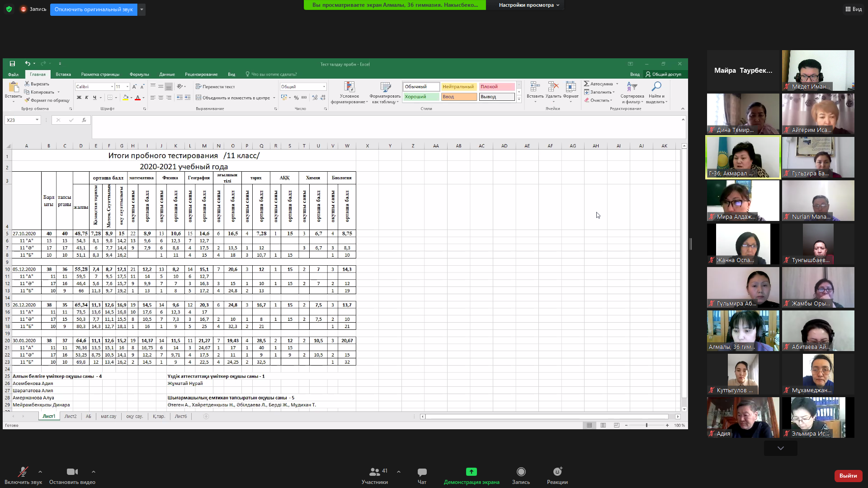Click the Record circle icon
This screenshot has height=488, width=868.
[x=521, y=472]
